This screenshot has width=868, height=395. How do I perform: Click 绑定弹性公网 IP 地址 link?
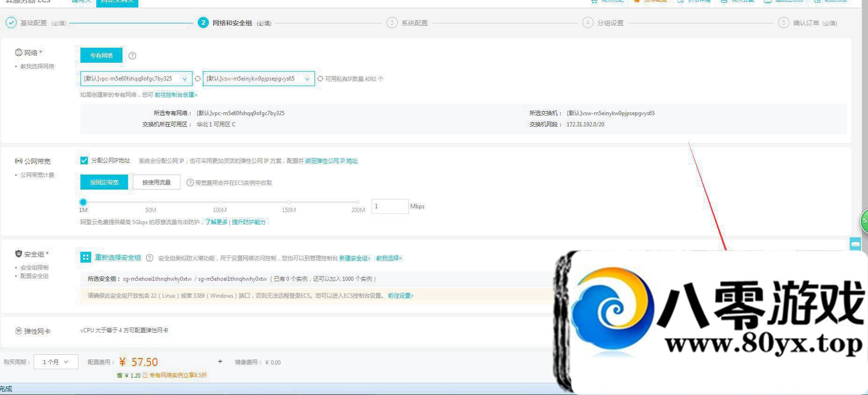tap(331, 161)
